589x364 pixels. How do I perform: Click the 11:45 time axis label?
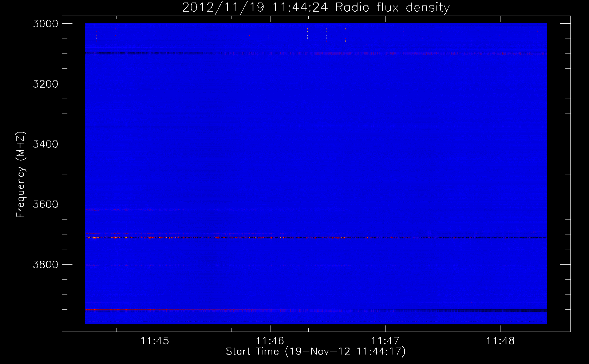click(x=155, y=341)
